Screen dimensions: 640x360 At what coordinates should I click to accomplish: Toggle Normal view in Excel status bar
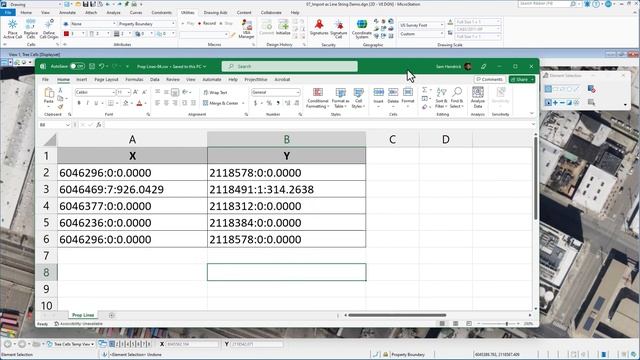pyautogui.click(x=442, y=324)
